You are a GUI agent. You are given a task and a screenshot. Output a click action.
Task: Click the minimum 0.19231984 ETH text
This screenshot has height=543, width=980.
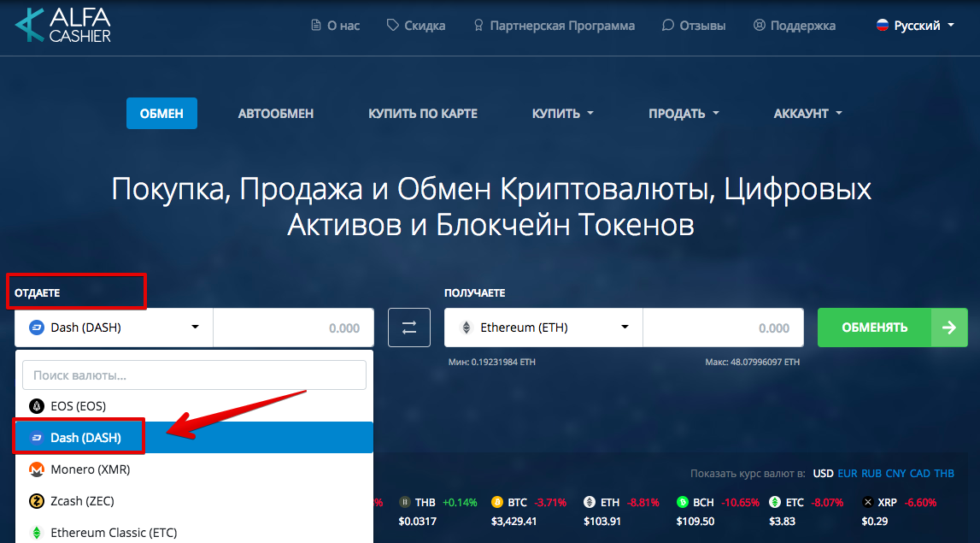point(492,363)
